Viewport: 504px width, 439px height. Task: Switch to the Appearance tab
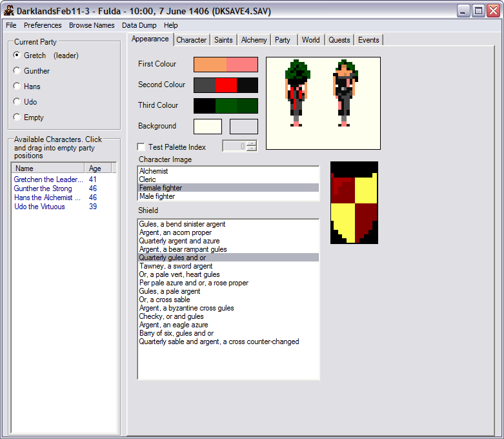[x=150, y=39]
